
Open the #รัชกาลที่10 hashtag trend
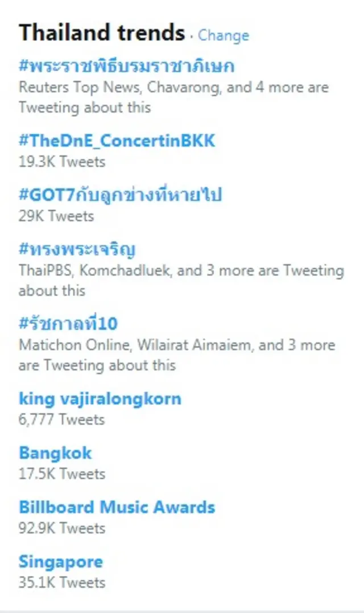pyautogui.click(x=68, y=323)
